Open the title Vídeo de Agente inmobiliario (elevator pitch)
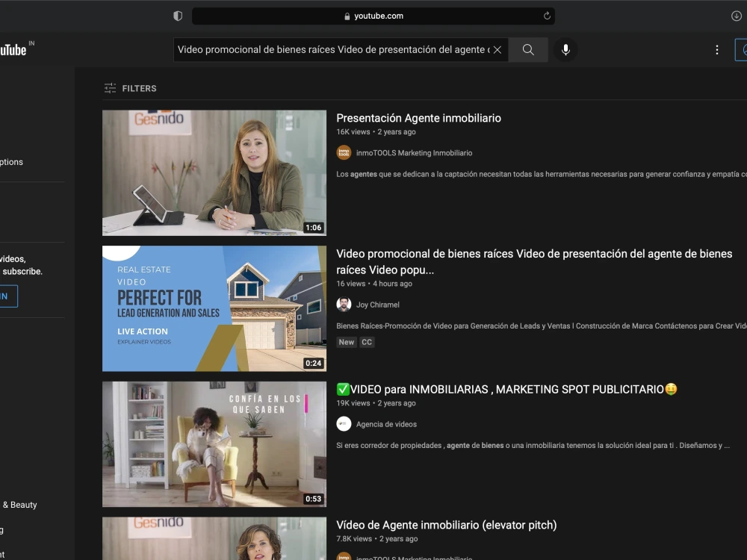747x560 pixels. [447, 525]
